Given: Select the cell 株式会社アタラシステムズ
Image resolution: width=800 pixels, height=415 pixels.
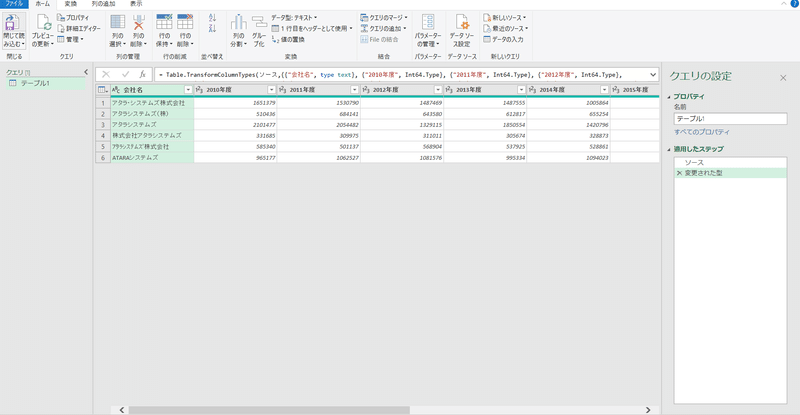Looking at the screenshot, I should [152, 135].
